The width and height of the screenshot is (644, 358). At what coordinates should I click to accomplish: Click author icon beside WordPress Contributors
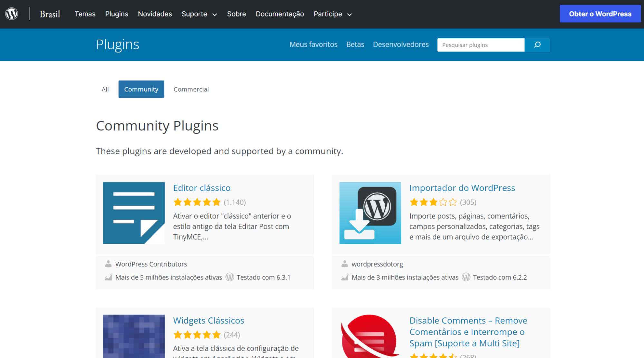click(108, 264)
